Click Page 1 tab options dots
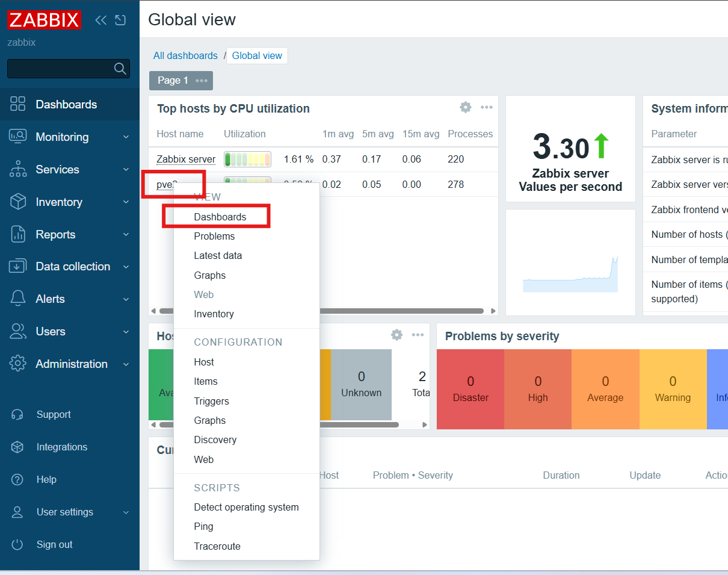 tap(201, 81)
